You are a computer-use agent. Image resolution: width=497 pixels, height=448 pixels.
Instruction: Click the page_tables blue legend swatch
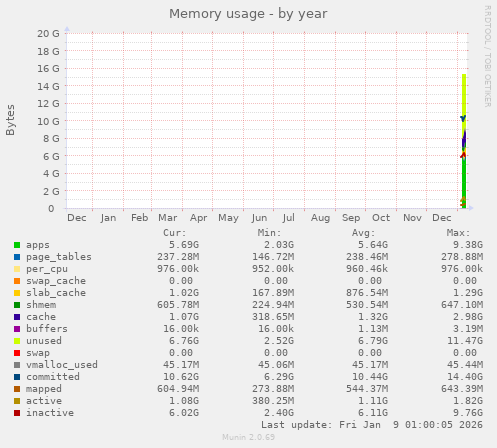pyautogui.click(x=17, y=257)
